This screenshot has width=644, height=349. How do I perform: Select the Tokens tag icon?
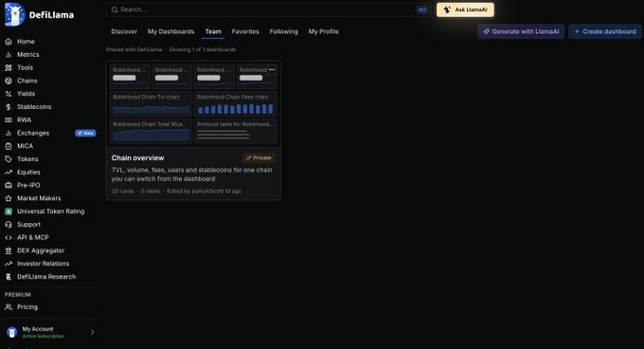pyautogui.click(x=9, y=159)
